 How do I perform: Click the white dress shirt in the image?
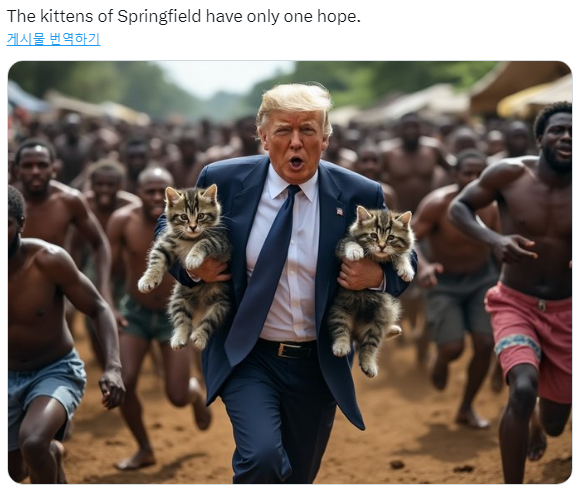(x=287, y=259)
